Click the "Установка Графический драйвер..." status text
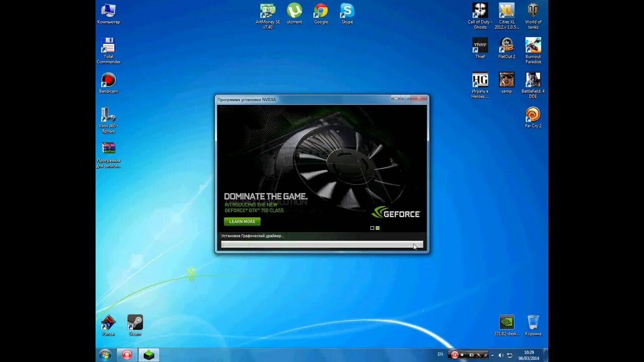 pos(253,236)
